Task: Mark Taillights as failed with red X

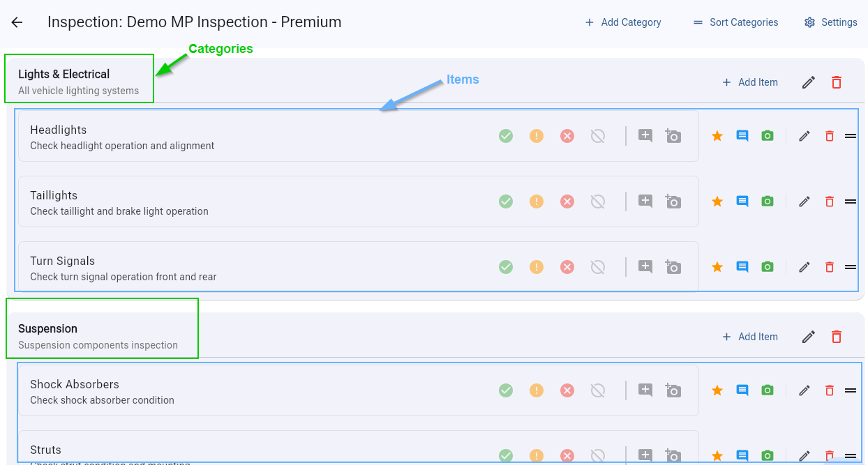Action: pos(567,201)
